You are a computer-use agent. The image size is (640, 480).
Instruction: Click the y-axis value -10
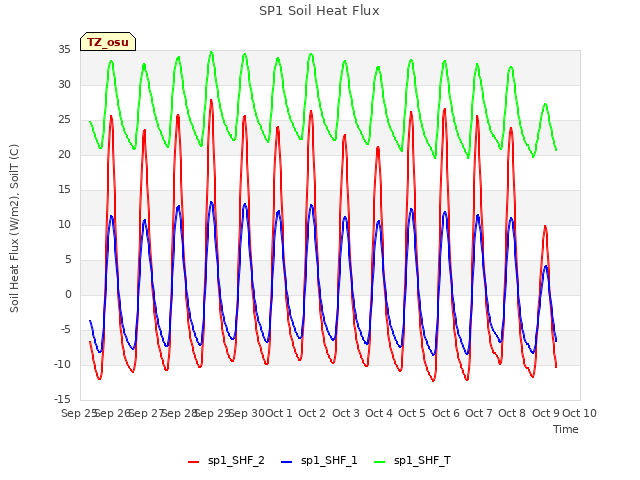click(62, 364)
